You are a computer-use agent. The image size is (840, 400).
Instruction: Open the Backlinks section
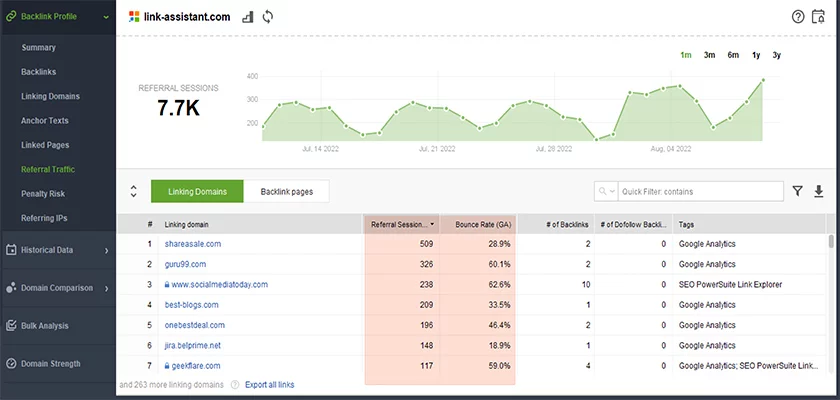point(39,72)
